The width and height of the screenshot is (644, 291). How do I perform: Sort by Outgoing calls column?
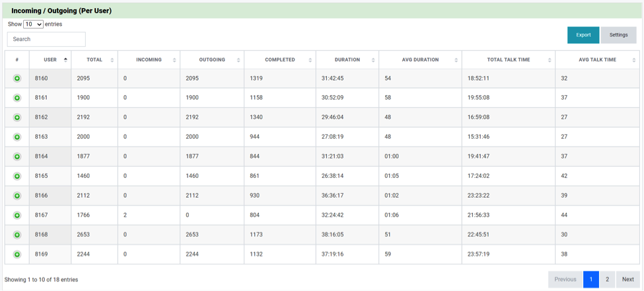(x=212, y=60)
